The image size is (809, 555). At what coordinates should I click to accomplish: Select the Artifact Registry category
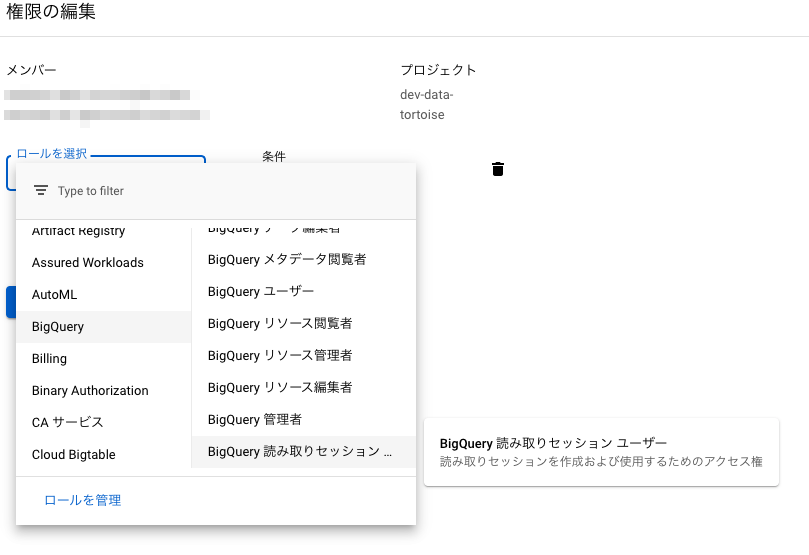[104, 233]
